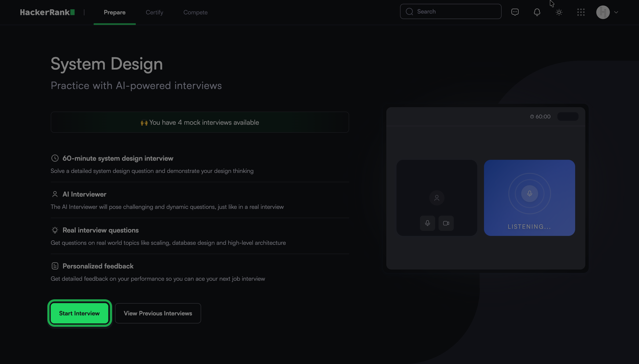
Task: Click the mock interviews available banner
Action: click(x=199, y=122)
